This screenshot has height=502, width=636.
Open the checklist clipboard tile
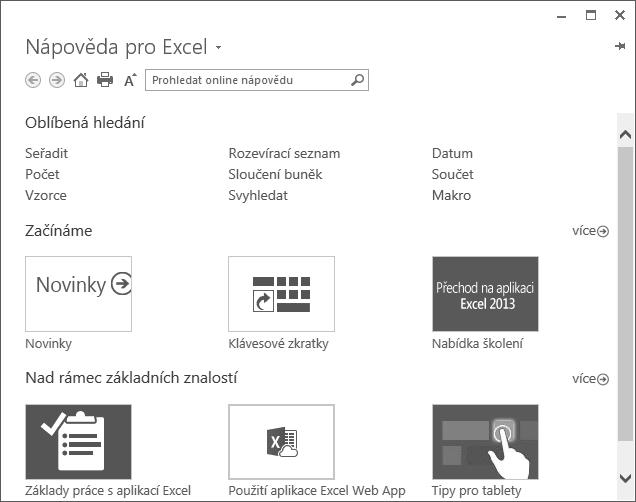[78, 442]
